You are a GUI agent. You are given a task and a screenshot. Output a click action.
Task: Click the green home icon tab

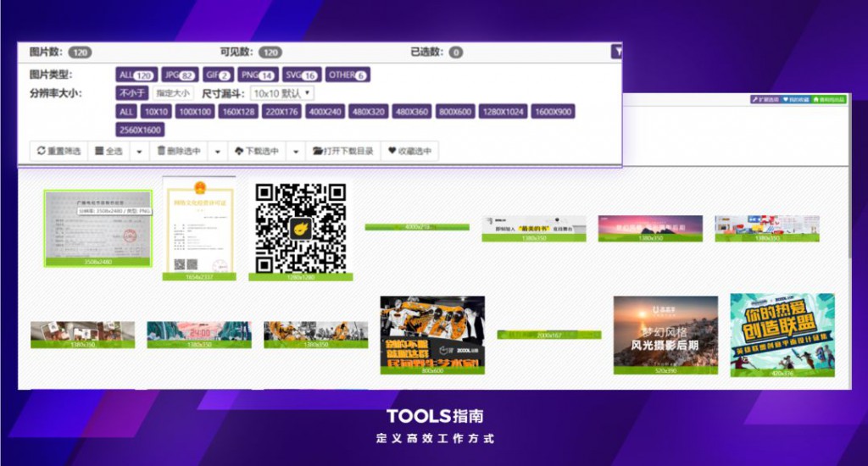829,100
